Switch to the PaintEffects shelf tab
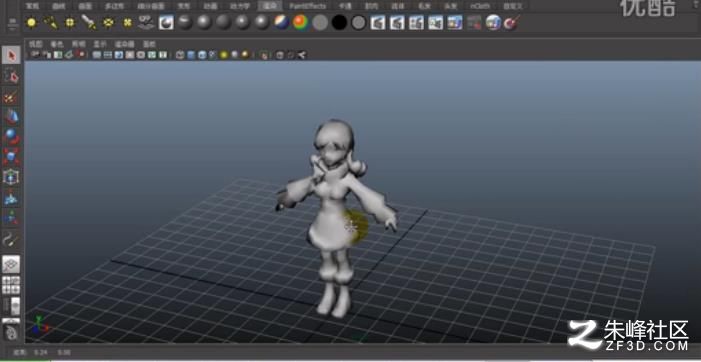This screenshot has width=701, height=362. pos(307,6)
